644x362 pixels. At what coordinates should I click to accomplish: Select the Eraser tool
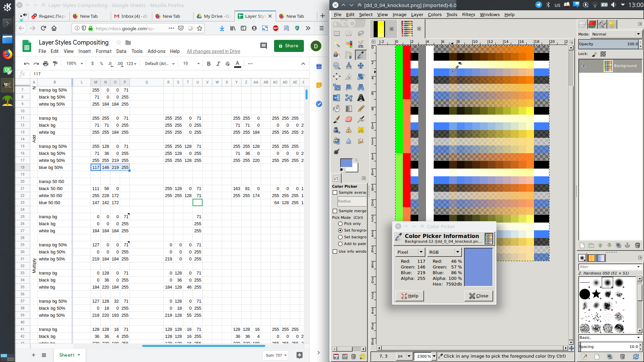[349, 119]
